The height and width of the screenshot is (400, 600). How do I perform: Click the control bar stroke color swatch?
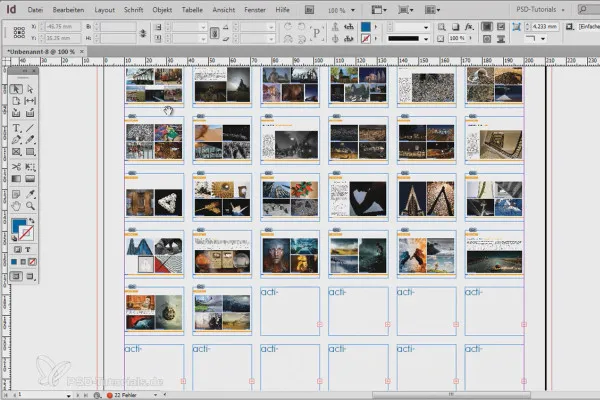[365, 39]
